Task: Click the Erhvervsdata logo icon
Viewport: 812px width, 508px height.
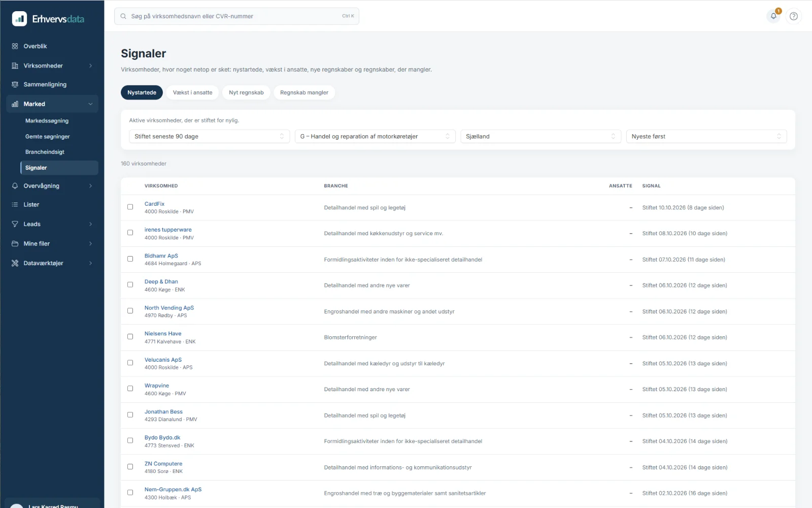Action: pyautogui.click(x=19, y=19)
